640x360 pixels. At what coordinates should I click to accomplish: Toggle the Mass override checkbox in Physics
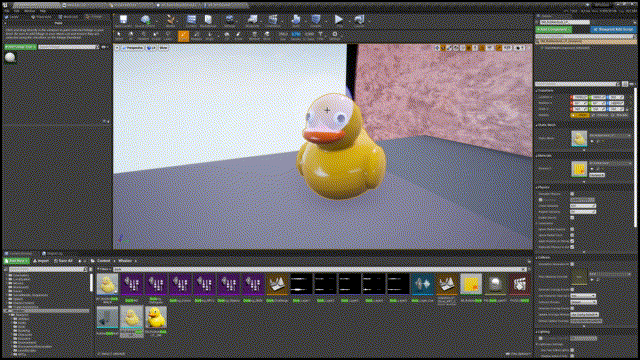[x=541, y=200]
